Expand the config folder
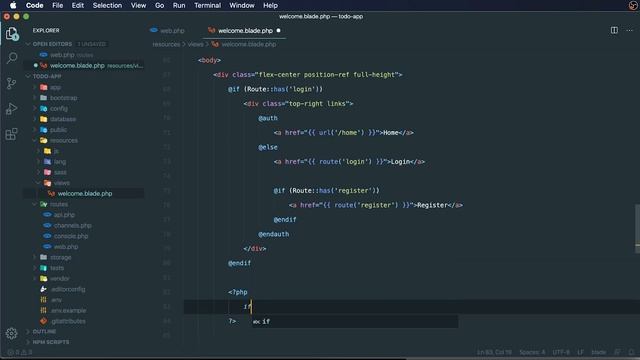Screen dimensions: 640x360 point(35,109)
